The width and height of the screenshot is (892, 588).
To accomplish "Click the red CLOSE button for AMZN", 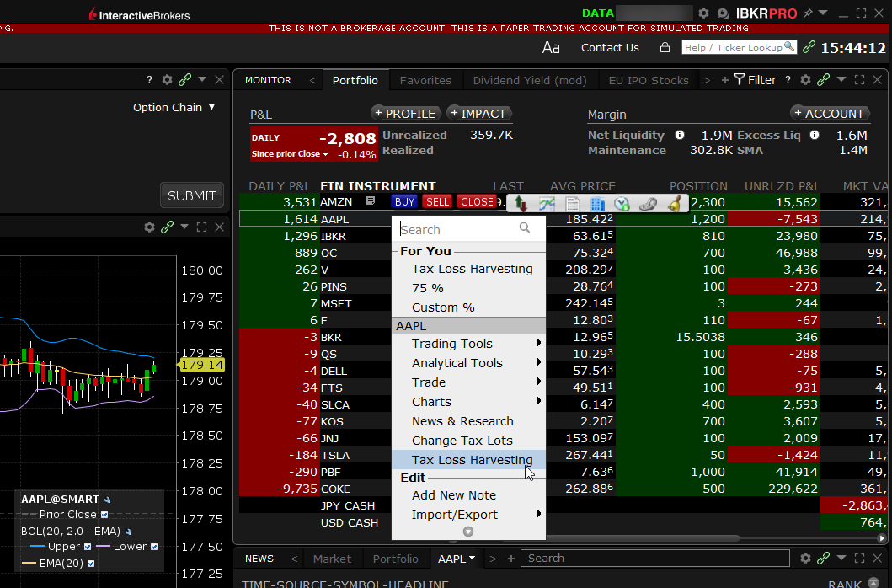I will pos(477,202).
